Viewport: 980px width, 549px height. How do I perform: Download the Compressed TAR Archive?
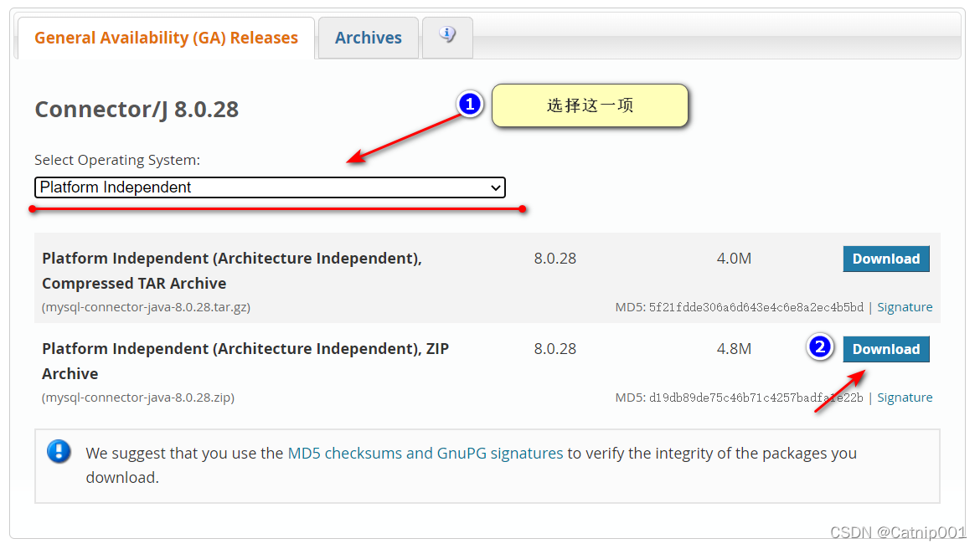(x=885, y=259)
